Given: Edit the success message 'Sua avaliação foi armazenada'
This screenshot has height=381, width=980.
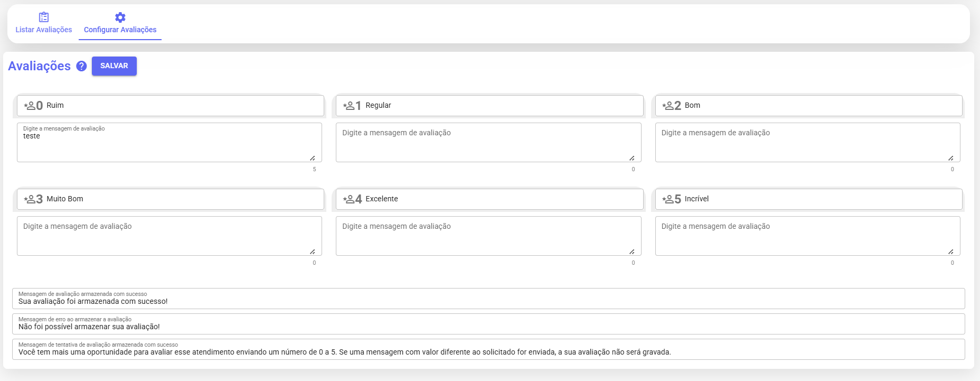Looking at the screenshot, I should pos(488,301).
